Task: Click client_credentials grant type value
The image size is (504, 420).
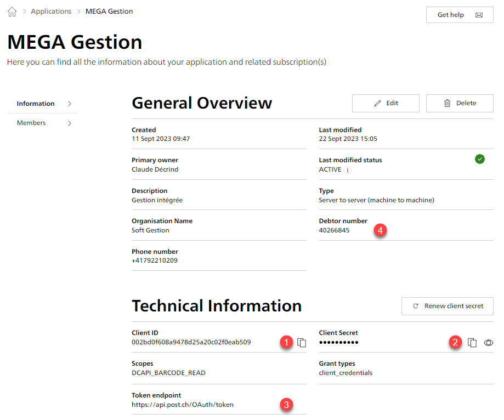Action: click(346, 373)
